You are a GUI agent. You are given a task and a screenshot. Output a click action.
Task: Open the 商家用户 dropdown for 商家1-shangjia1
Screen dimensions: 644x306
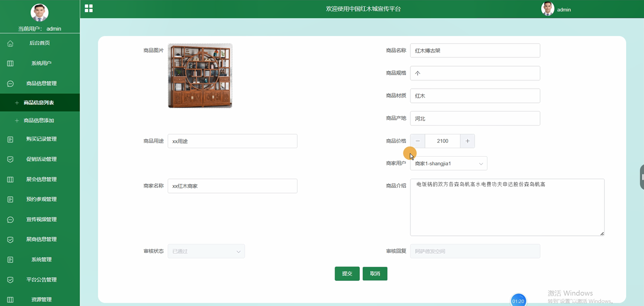click(x=448, y=164)
